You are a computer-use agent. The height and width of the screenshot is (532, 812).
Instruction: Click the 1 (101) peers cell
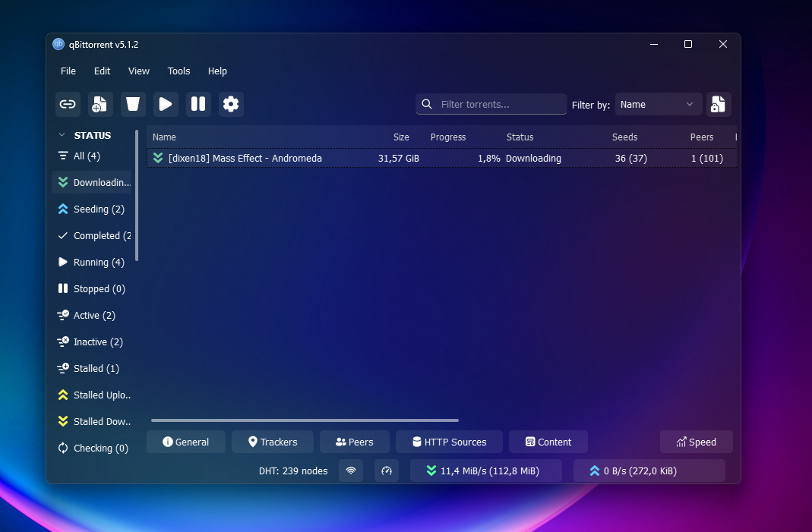pos(707,159)
